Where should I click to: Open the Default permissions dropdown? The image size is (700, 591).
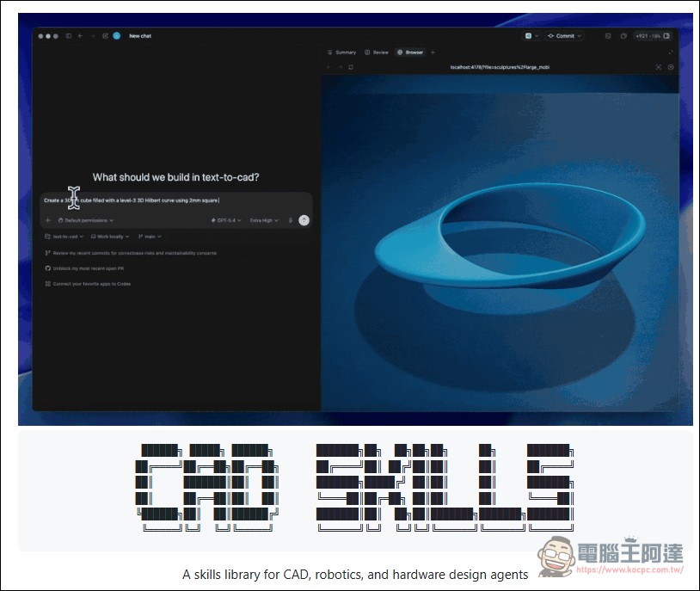(86, 220)
